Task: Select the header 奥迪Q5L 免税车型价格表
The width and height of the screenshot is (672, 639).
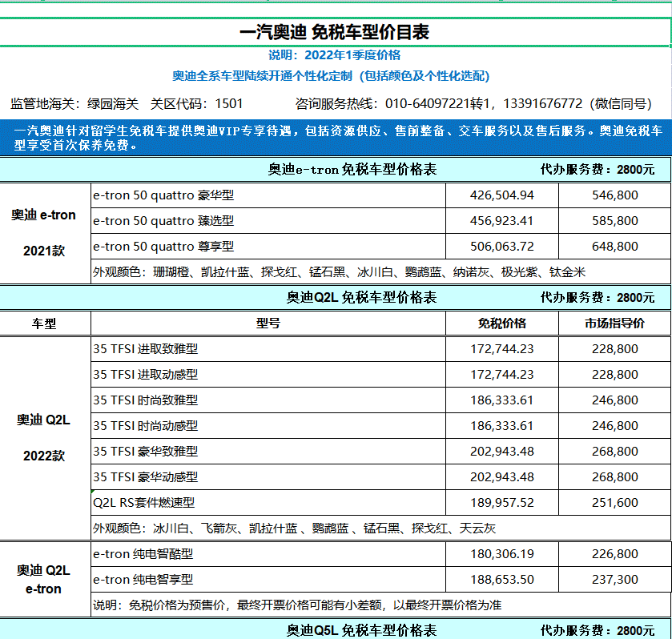Action: pyautogui.click(x=362, y=630)
